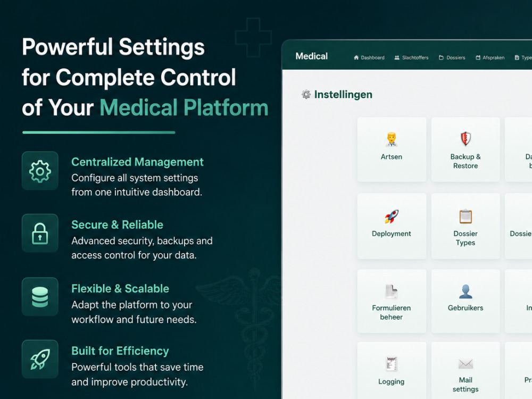
Task: Click the Flexible & Scalable heading
Action: coord(120,288)
